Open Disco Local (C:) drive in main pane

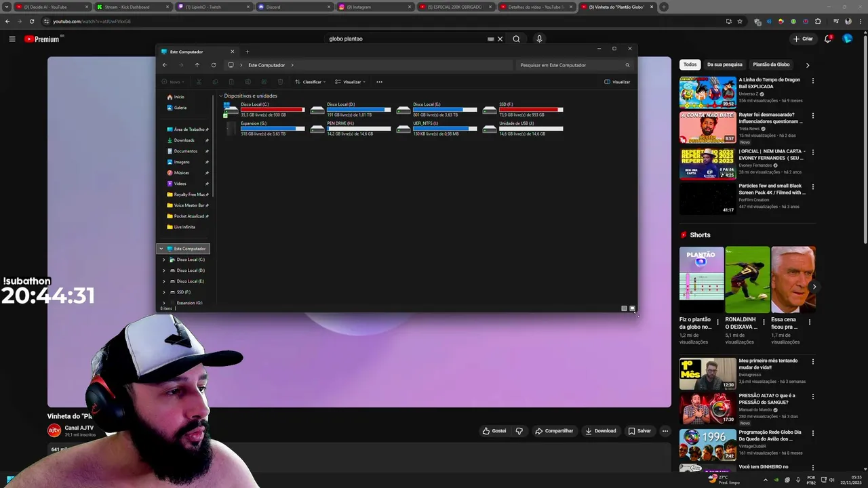point(264,110)
